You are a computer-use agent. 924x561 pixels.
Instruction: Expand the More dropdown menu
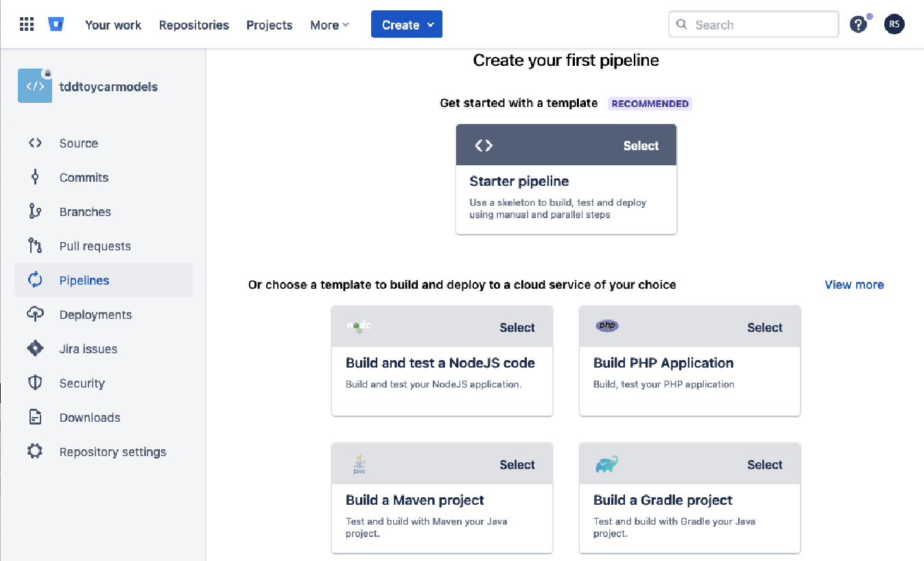(330, 25)
